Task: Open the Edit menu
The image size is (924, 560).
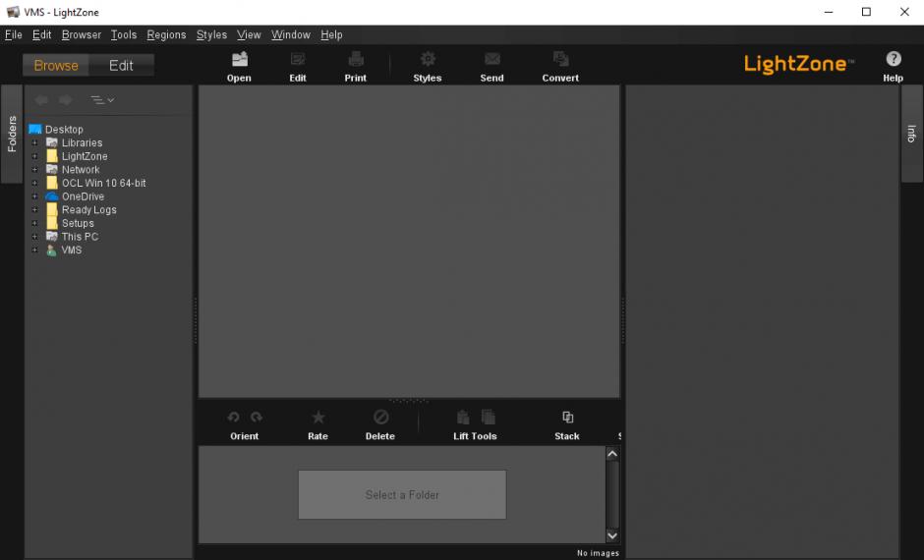Action: click(42, 34)
